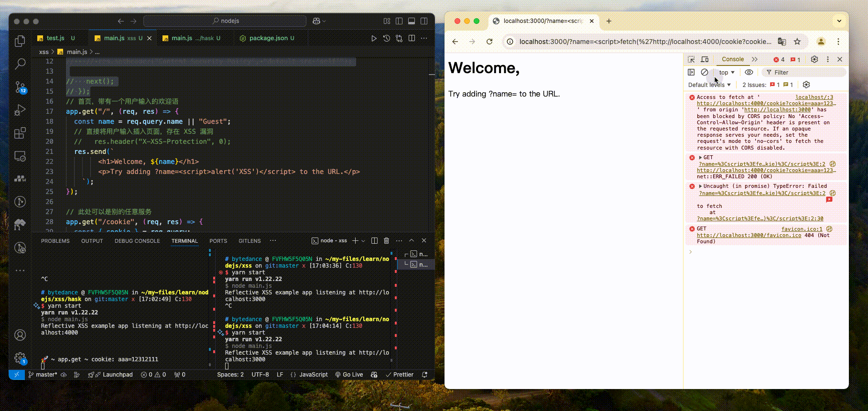Viewport: 868px width, 411px height.
Task: Open editor more actions menu
Action: click(x=424, y=38)
